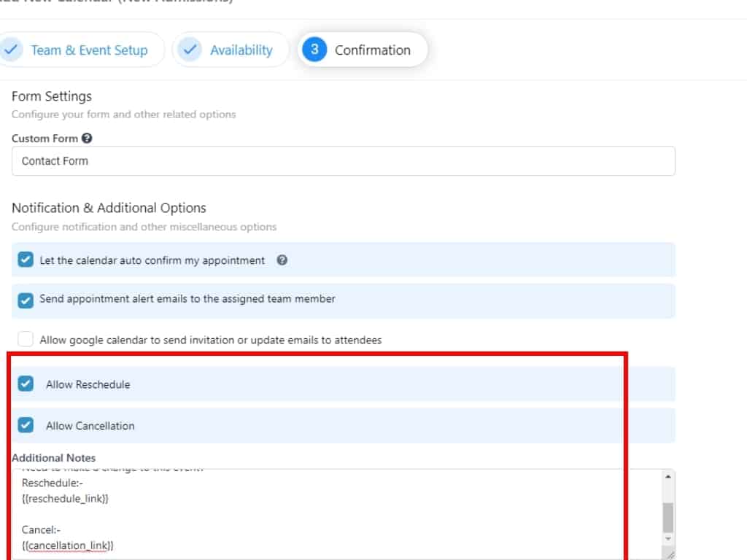Click the Team & Event Setup checkmark icon
Screen dimensions: 747x560
(x=9, y=50)
